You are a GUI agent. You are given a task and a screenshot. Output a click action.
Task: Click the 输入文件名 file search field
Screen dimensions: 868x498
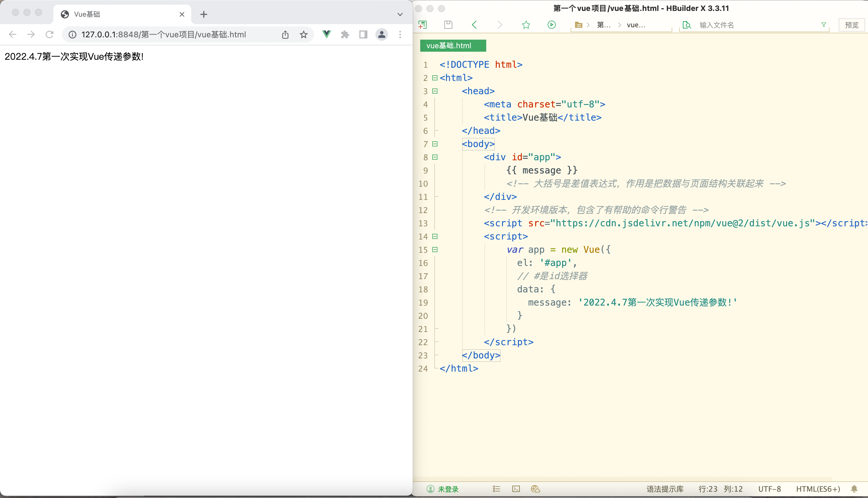752,25
